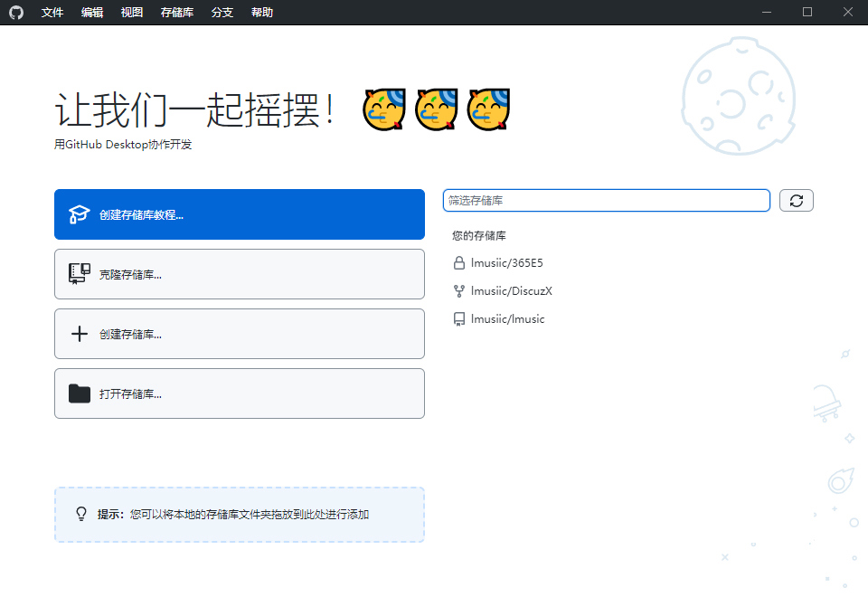Click the clone repository book icon
The height and width of the screenshot is (597, 868).
tap(80, 273)
